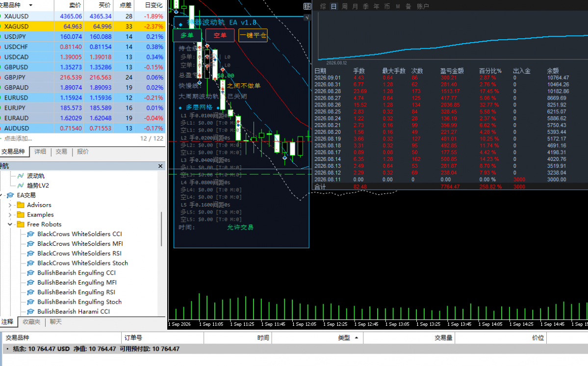Image resolution: width=588 pixels, height=366 pixels.
Task: Sort by the 类型 column arrow
Action: point(356,338)
